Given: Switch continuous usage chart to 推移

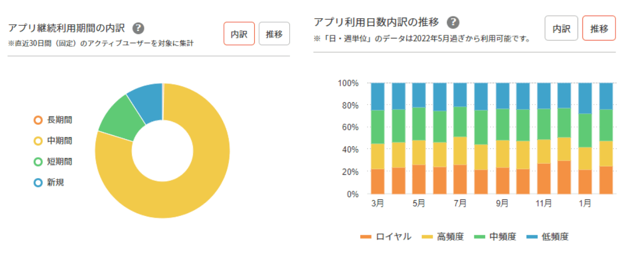Looking at the screenshot, I should point(274,34).
